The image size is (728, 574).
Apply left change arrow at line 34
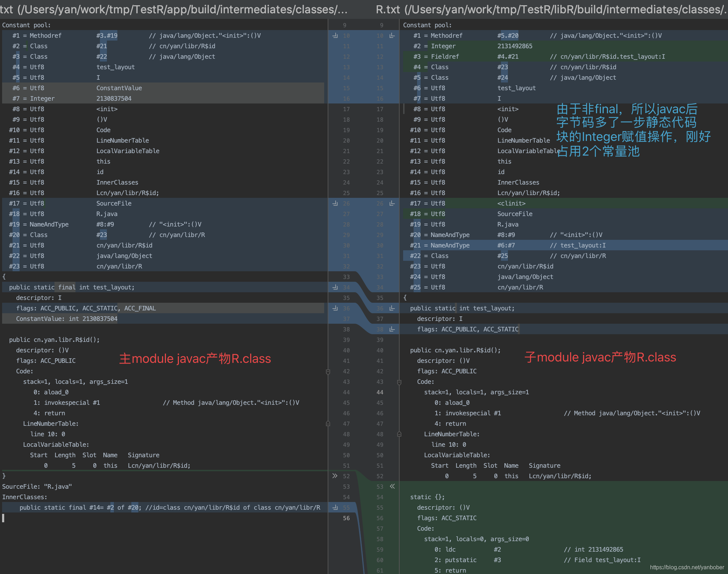(335, 287)
